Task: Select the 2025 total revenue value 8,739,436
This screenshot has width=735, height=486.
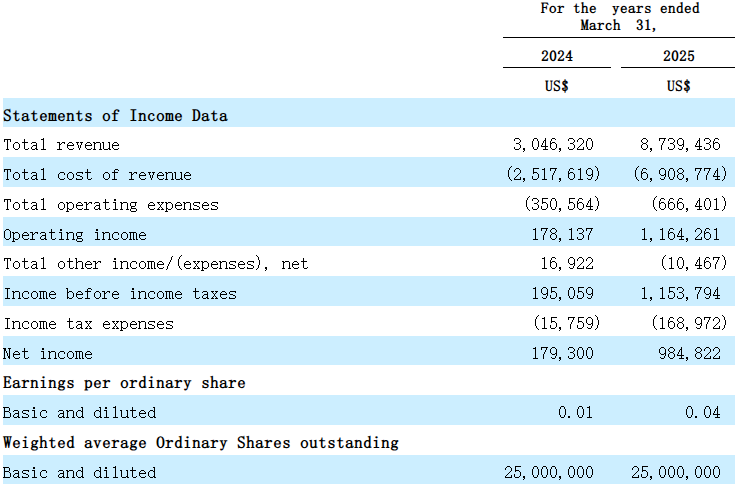Action: click(680, 145)
